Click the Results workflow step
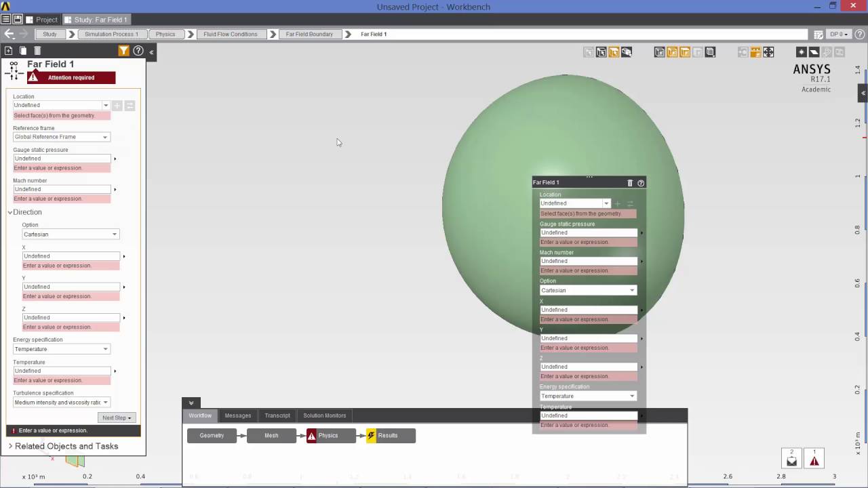This screenshot has width=868, height=488. (391, 436)
